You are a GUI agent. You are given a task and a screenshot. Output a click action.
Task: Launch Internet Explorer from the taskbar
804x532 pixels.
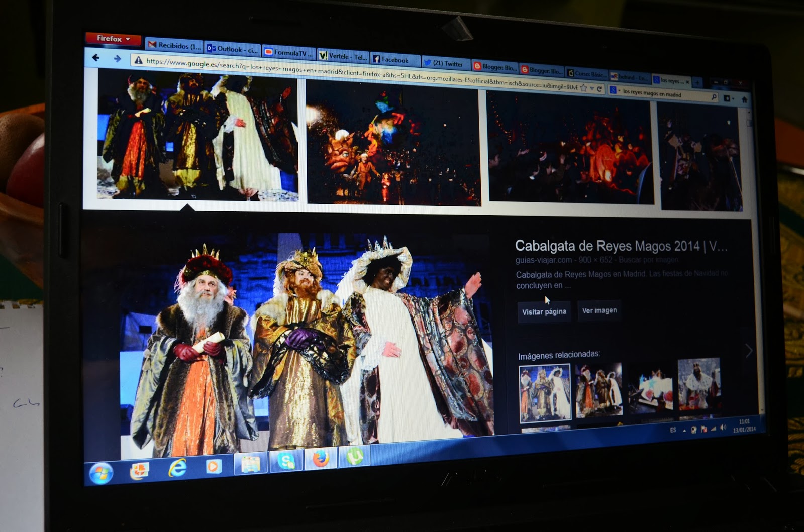(177, 468)
